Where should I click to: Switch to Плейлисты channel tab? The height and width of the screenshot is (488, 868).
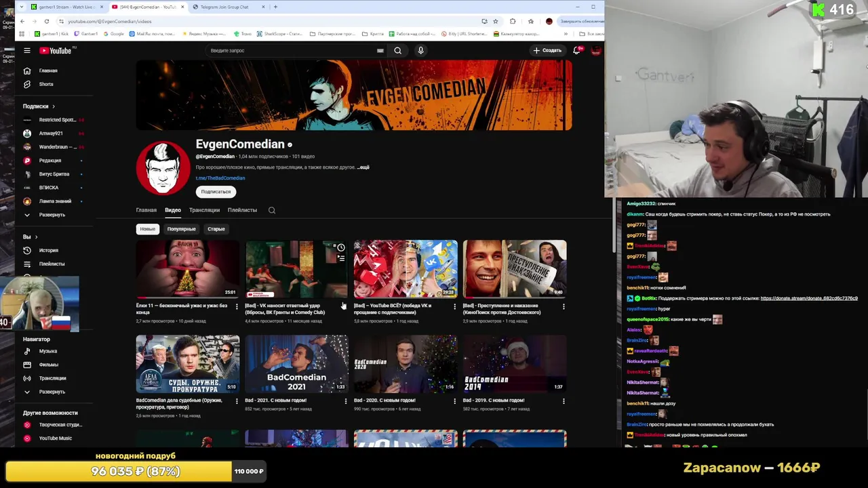point(242,210)
